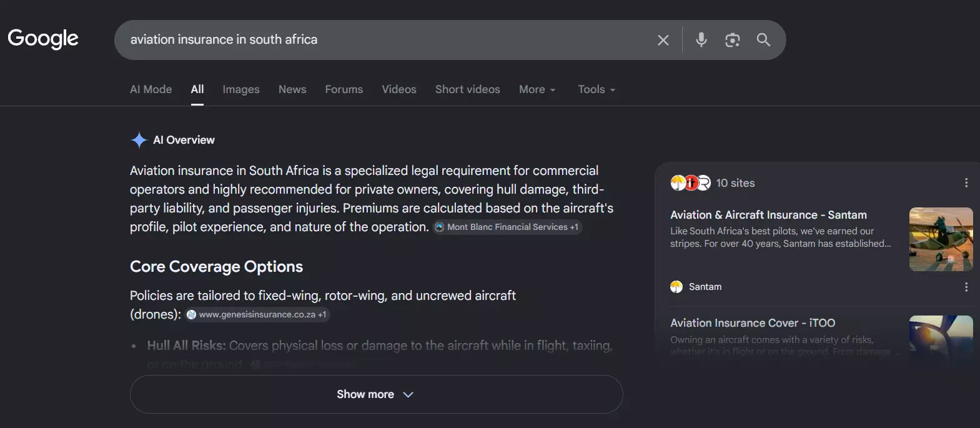Open Search by image camera icon
The height and width of the screenshot is (428, 980).
coord(732,40)
